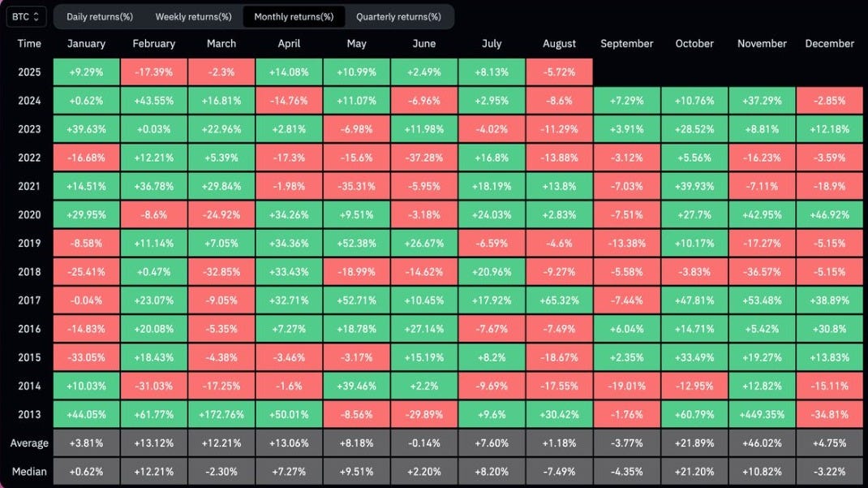
Task: Click the -17.39% February 2025 red cell
Action: click(154, 72)
